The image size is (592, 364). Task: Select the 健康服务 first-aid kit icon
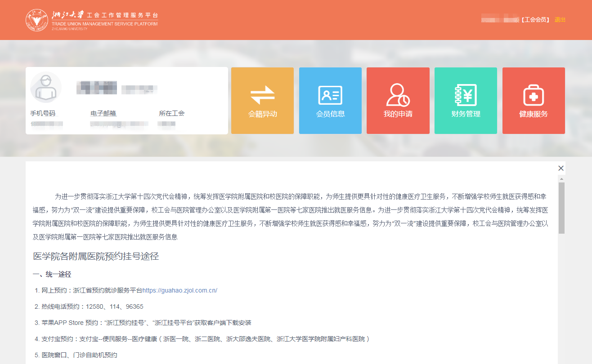533,95
